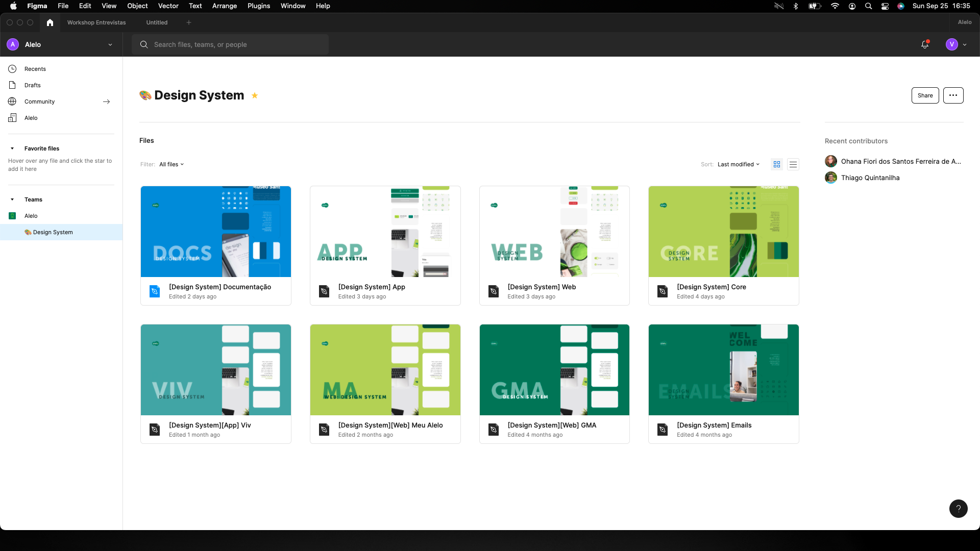Click the search files input field
Viewport: 980px width, 551px height.
pos(235,44)
